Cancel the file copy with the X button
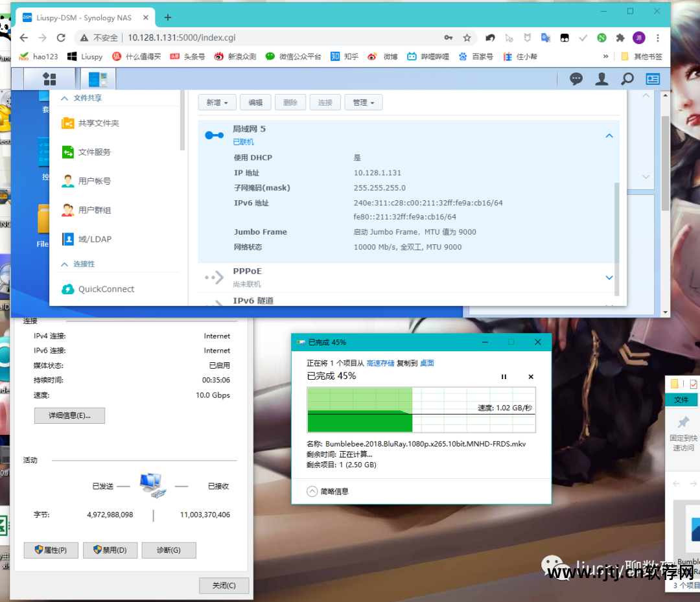This screenshot has width=700, height=602. click(531, 376)
